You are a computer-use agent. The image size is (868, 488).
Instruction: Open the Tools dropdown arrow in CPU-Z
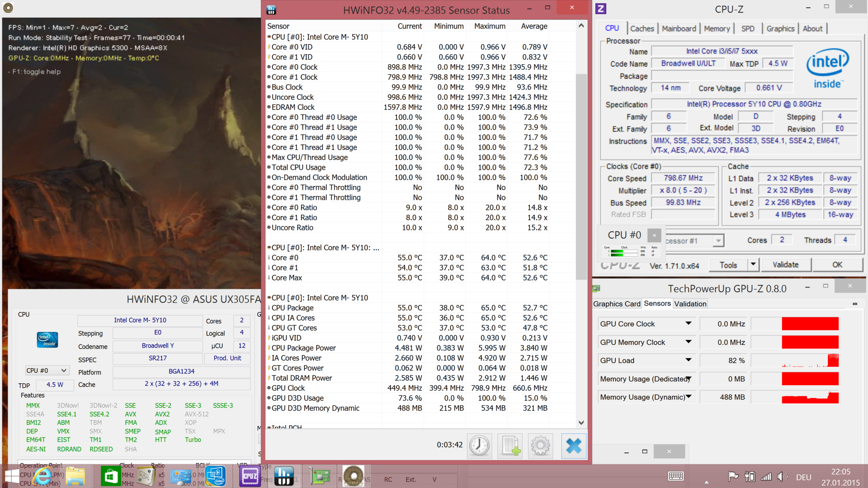753,265
